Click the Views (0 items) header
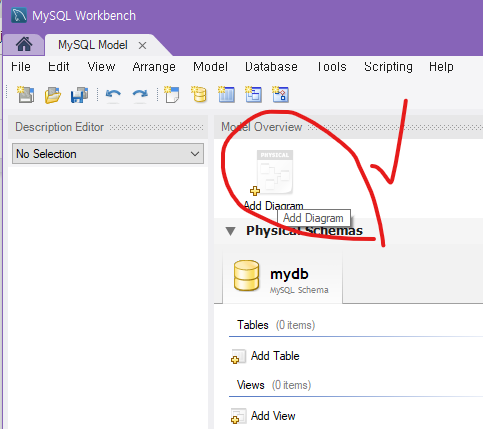 tap(274, 385)
